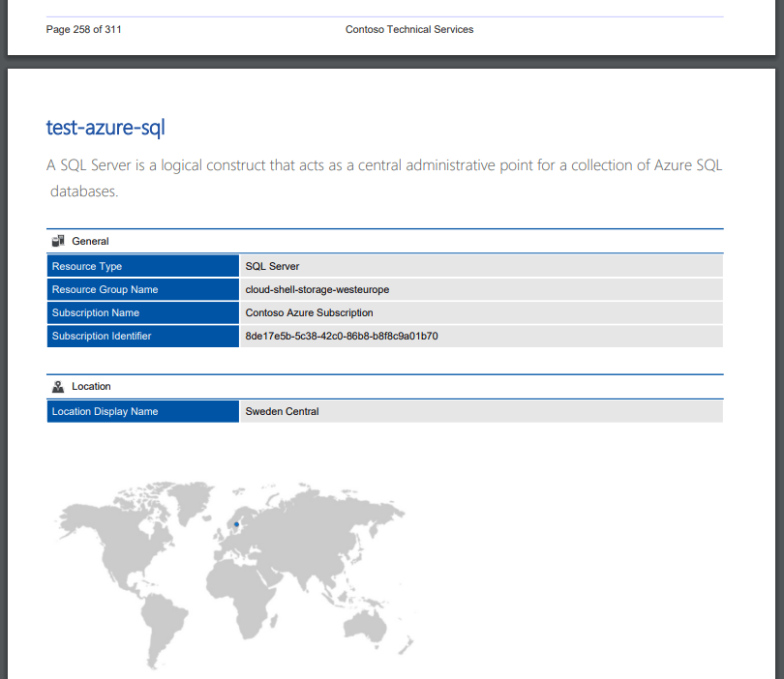
Task: Select cloud-shell-storage-westeurope value
Action: click(x=317, y=289)
